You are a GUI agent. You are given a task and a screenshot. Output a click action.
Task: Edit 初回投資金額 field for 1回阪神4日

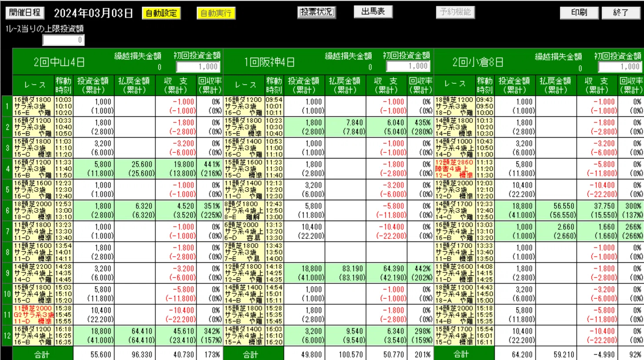[408, 66]
